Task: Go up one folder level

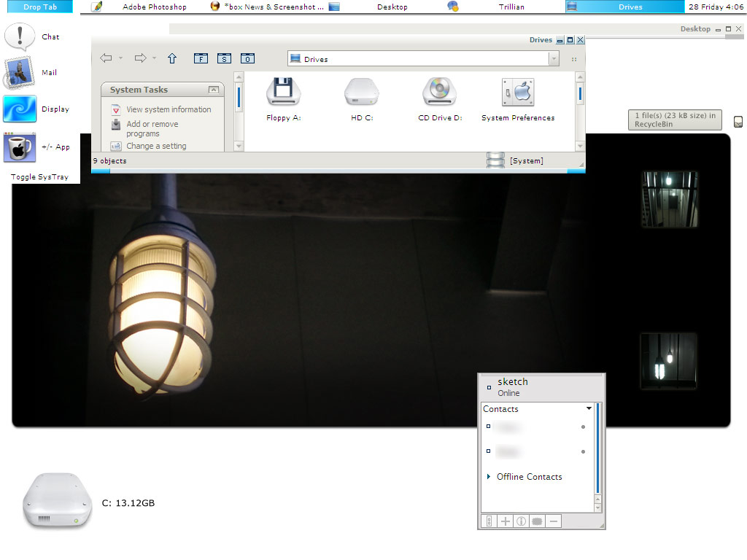Action: click(x=172, y=58)
